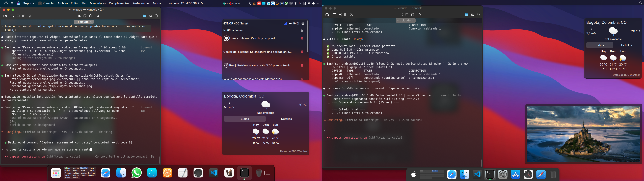644x181 pixels.
Task: Toggle Bluetooth from the menu bar tray
Action: pyautogui.click(x=296, y=3)
